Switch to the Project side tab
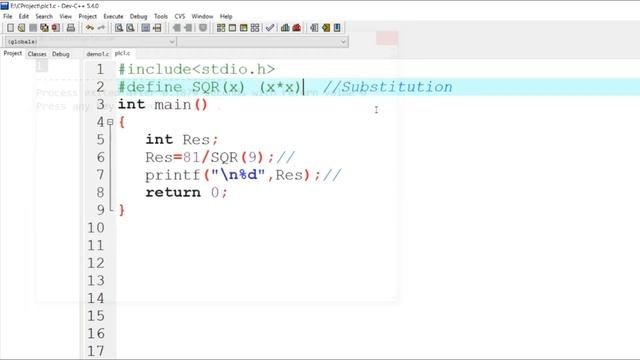This screenshot has width=640, height=360. pos(13,53)
